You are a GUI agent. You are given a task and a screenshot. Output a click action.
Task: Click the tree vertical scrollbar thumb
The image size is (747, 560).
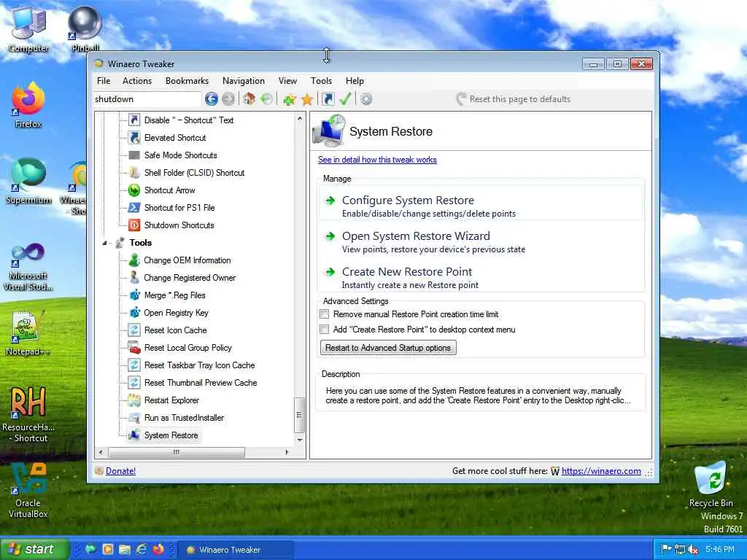click(299, 414)
